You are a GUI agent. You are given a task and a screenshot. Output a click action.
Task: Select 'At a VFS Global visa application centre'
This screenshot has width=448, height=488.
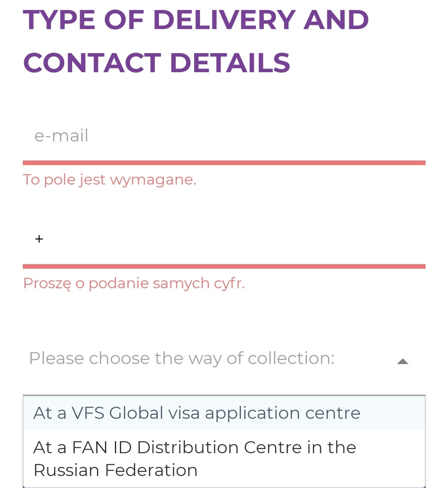click(197, 413)
